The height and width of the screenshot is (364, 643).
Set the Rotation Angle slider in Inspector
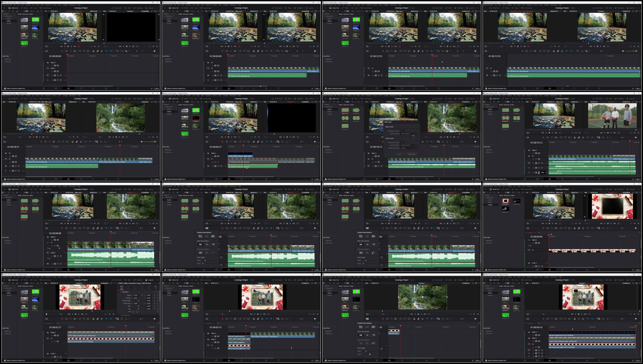[x=138, y=301]
